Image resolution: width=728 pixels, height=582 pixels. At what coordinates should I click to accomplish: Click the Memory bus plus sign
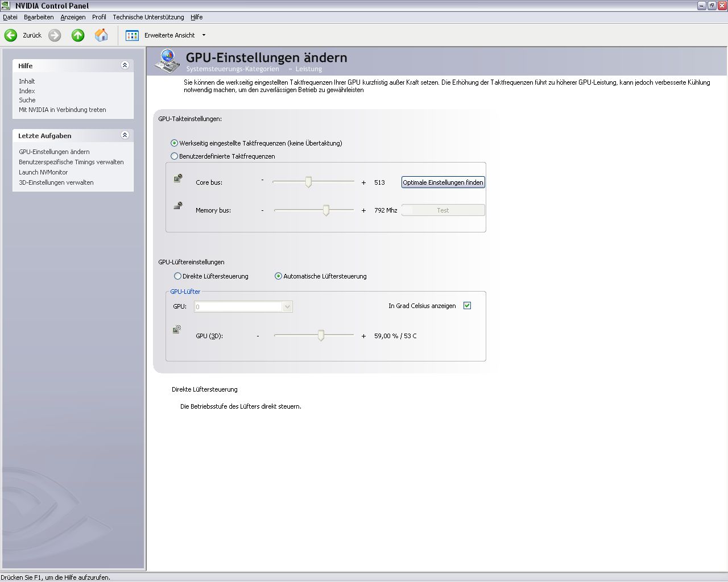click(363, 210)
